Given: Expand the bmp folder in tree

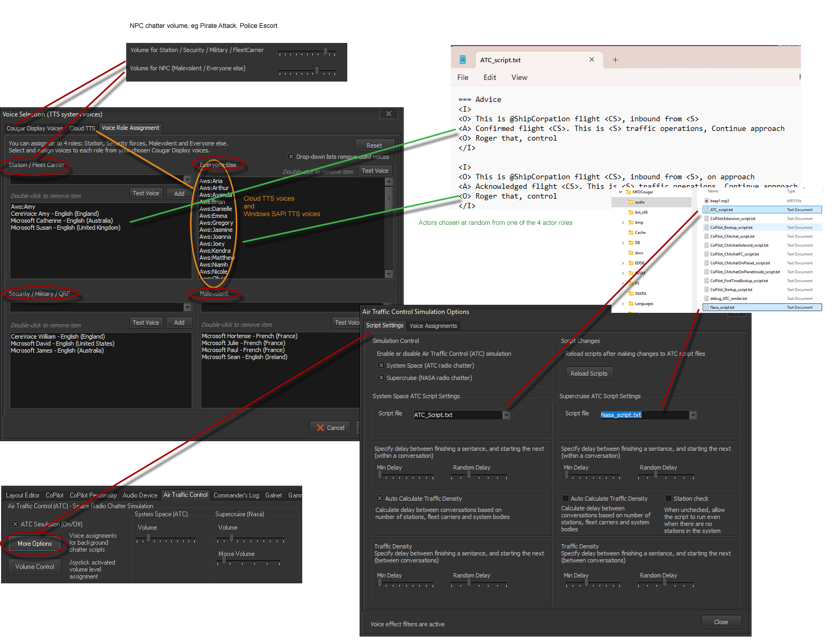Looking at the screenshot, I should pos(623,223).
